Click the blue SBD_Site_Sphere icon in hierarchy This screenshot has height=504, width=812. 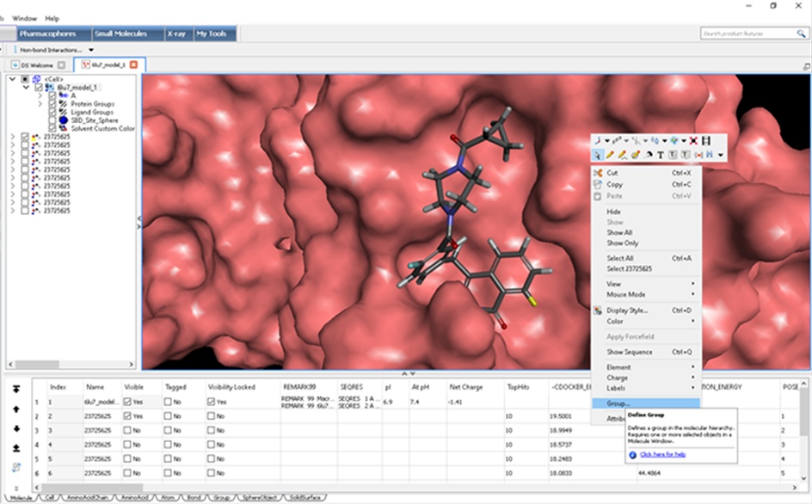(64, 120)
